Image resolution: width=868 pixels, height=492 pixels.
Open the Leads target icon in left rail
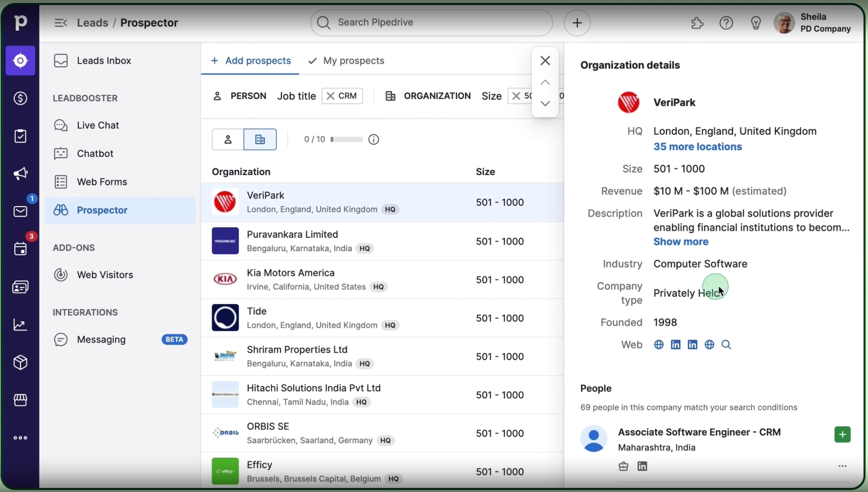pyautogui.click(x=20, y=61)
